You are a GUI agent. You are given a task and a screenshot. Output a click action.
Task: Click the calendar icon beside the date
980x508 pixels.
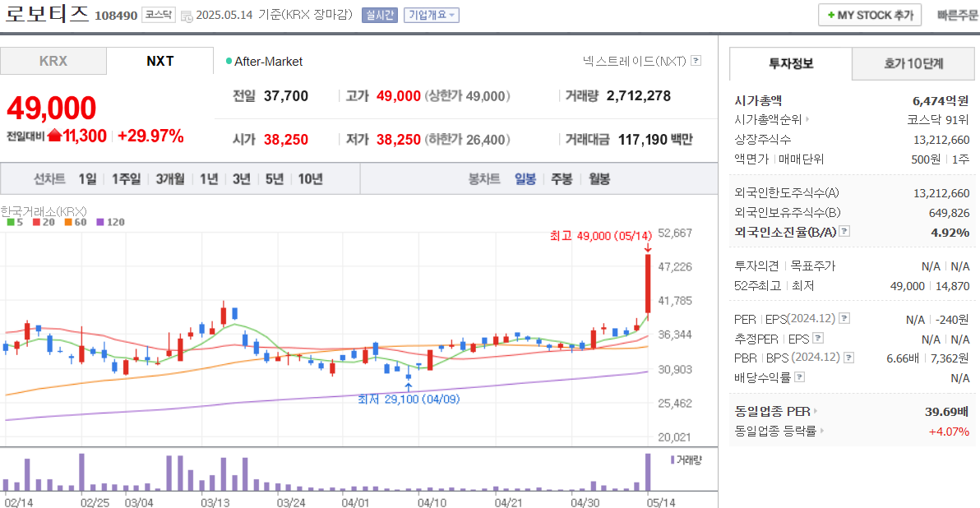[187, 16]
